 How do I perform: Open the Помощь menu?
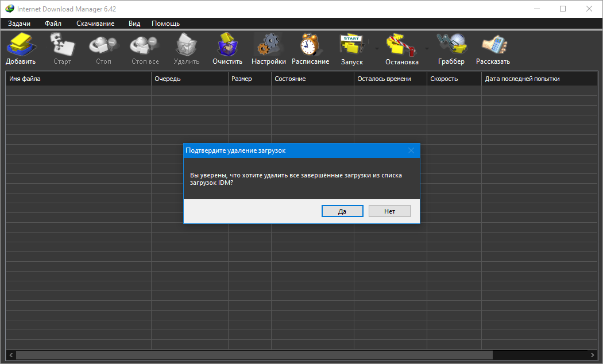[165, 24]
